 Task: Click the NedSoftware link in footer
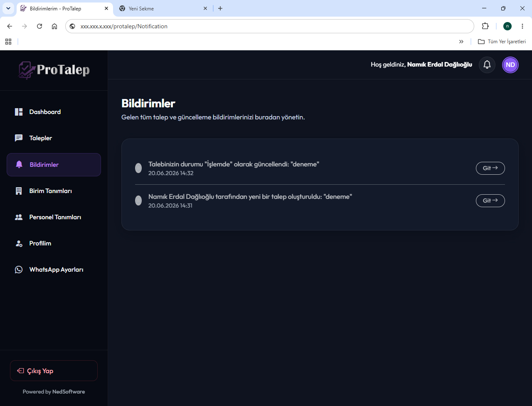69,392
